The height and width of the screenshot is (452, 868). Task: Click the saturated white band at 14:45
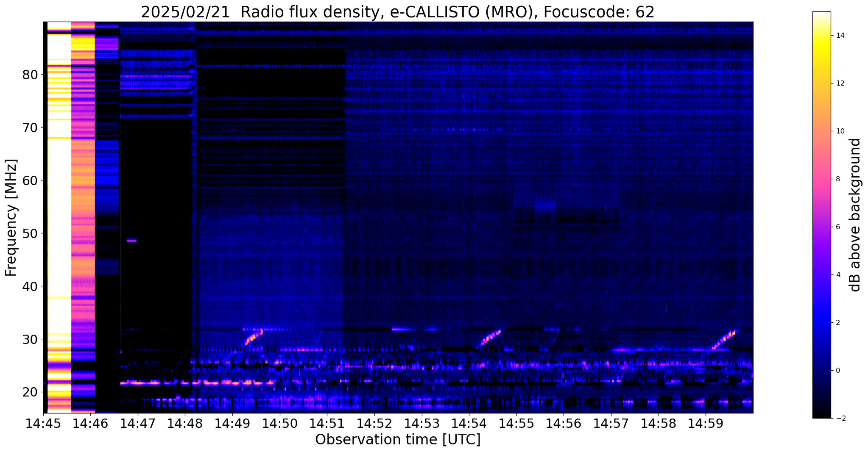59,217
